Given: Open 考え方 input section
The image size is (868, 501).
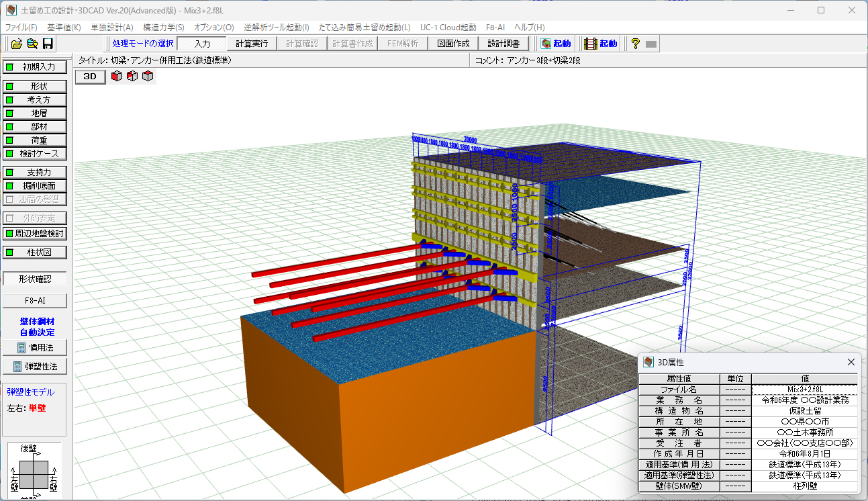Looking at the screenshot, I should [36, 99].
